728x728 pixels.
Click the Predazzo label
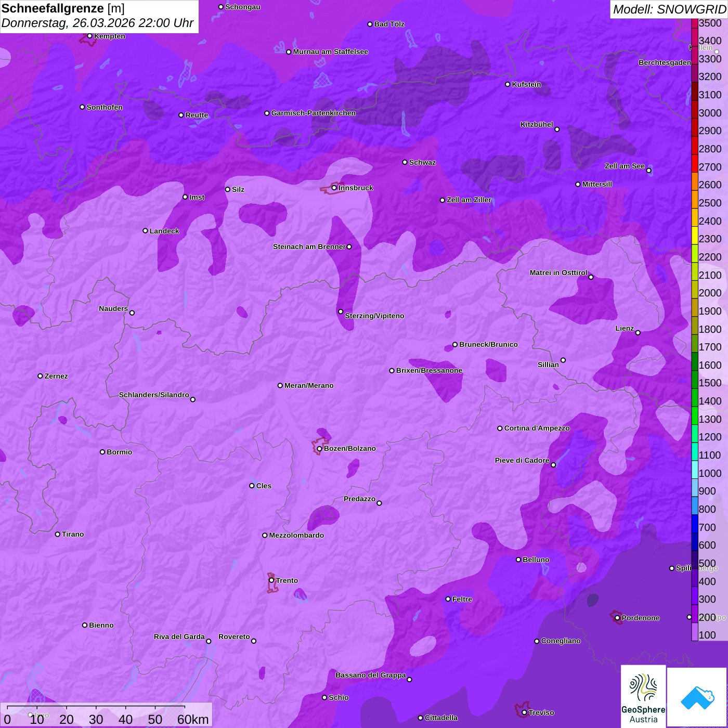pyautogui.click(x=359, y=499)
